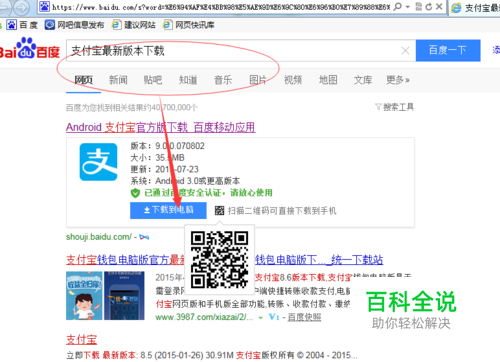Clear the search box with X icon
The image size is (500, 362).
405,51
